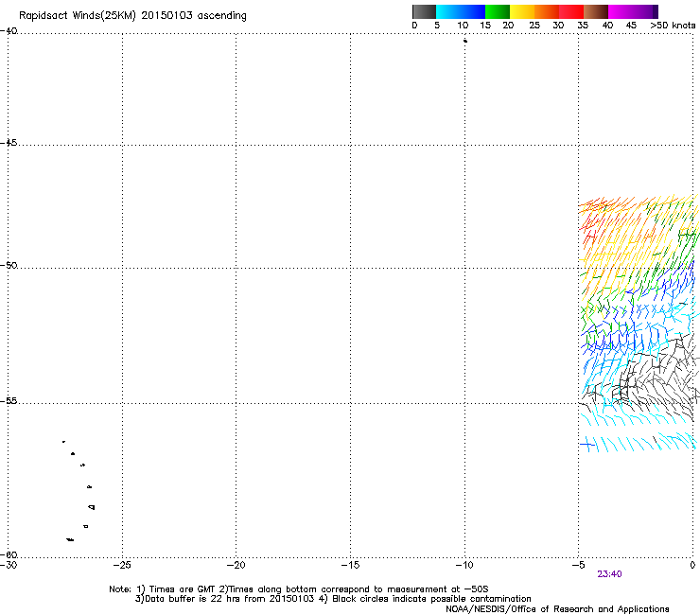Click the cyan-to-blue 5-15 knots color band
Screen dimensions: 700x615
tap(461, 11)
